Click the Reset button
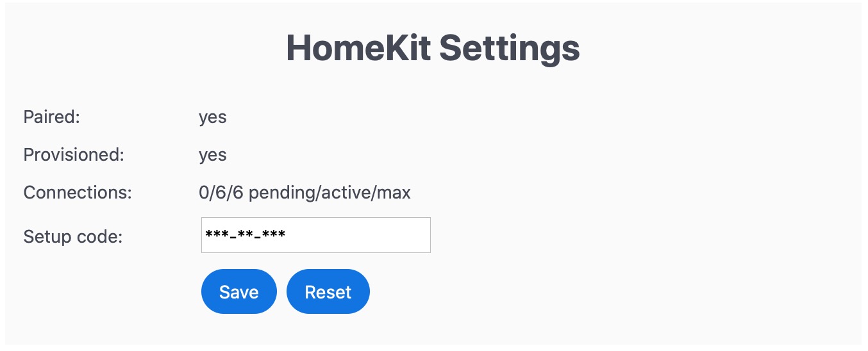This screenshot has width=868, height=351. tap(328, 291)
